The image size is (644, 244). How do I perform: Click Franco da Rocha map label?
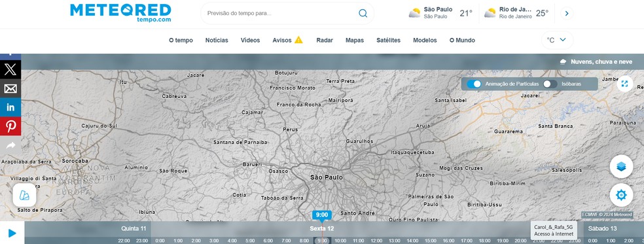click(298, 105)
